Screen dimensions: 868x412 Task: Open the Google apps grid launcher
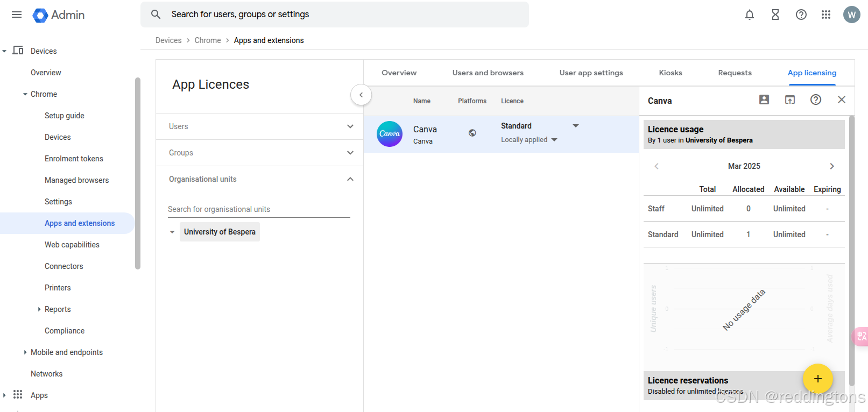(826, 15)
